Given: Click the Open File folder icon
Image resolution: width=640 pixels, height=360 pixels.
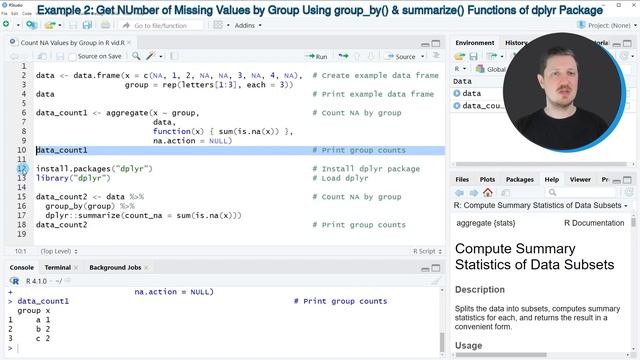Looking at the screenshot, I should [50, 25].
